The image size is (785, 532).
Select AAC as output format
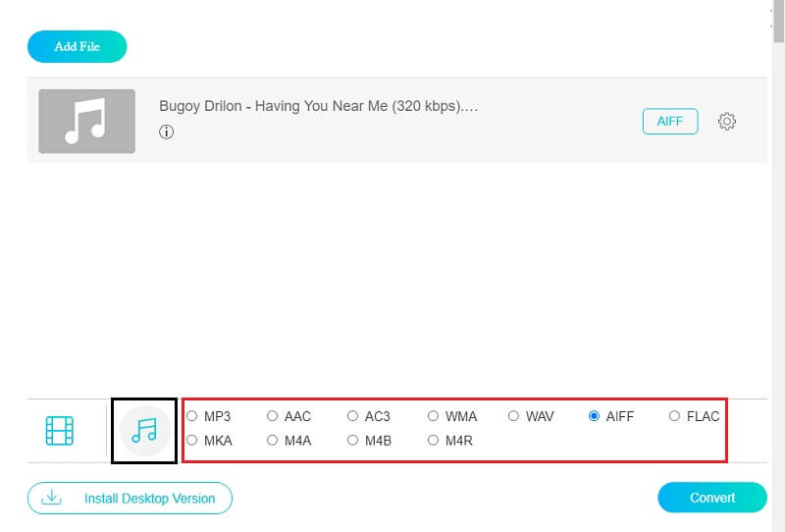(273, 416)
